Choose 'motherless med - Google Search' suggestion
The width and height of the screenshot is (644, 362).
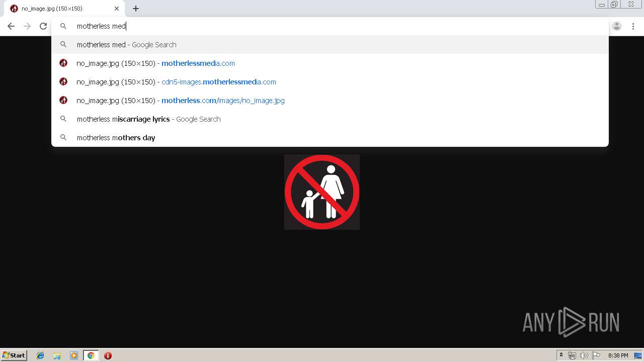coord(330,45)
